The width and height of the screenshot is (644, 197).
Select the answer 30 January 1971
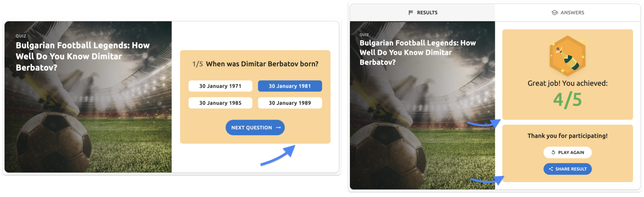(220, 86)
